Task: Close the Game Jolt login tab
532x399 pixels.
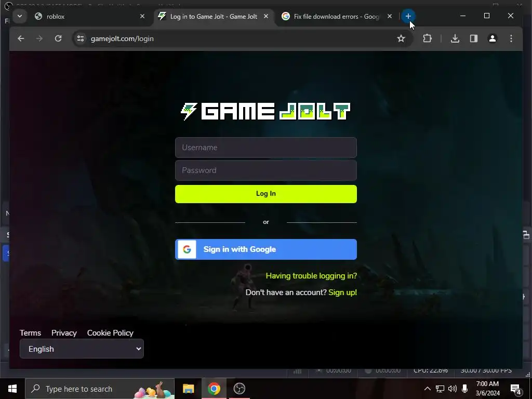Action: [266, 16]
